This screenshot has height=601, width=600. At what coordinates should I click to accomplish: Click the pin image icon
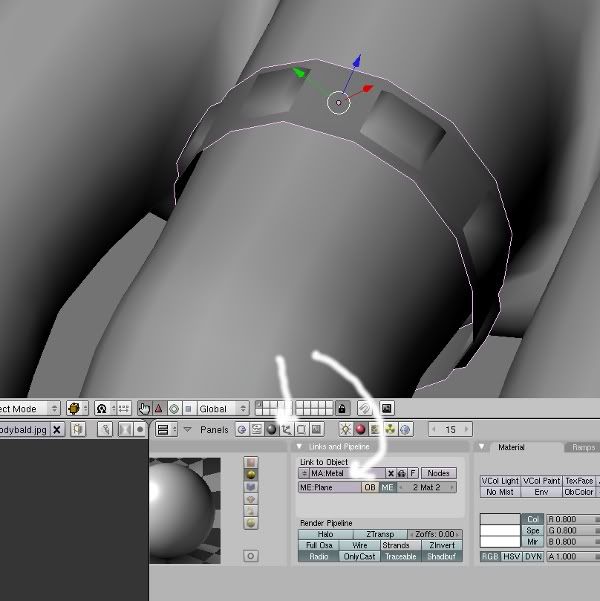click(x=105, y=430)
